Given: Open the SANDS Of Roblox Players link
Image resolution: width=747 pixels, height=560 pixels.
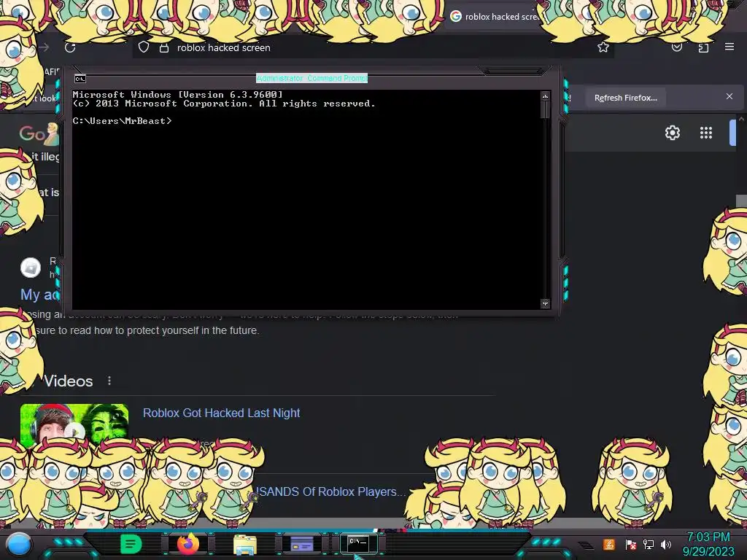Looking at the screenshot, I should pos(330,491).
